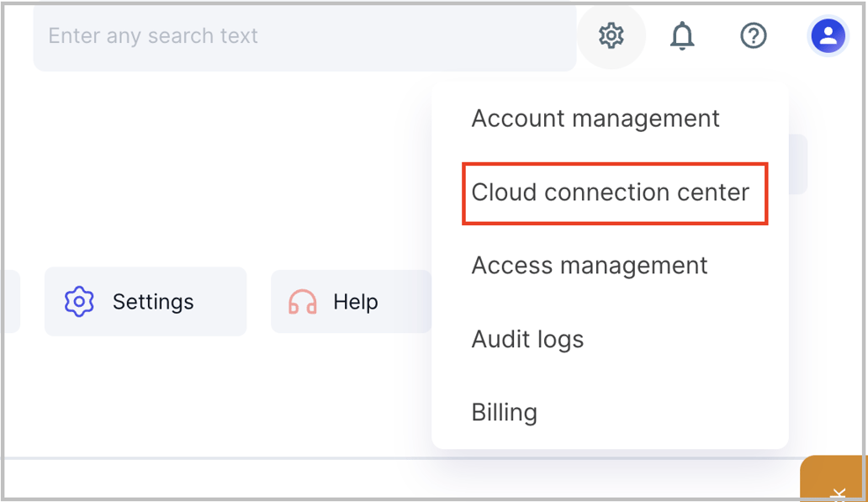Open the help question mark icon

point(754,35)
